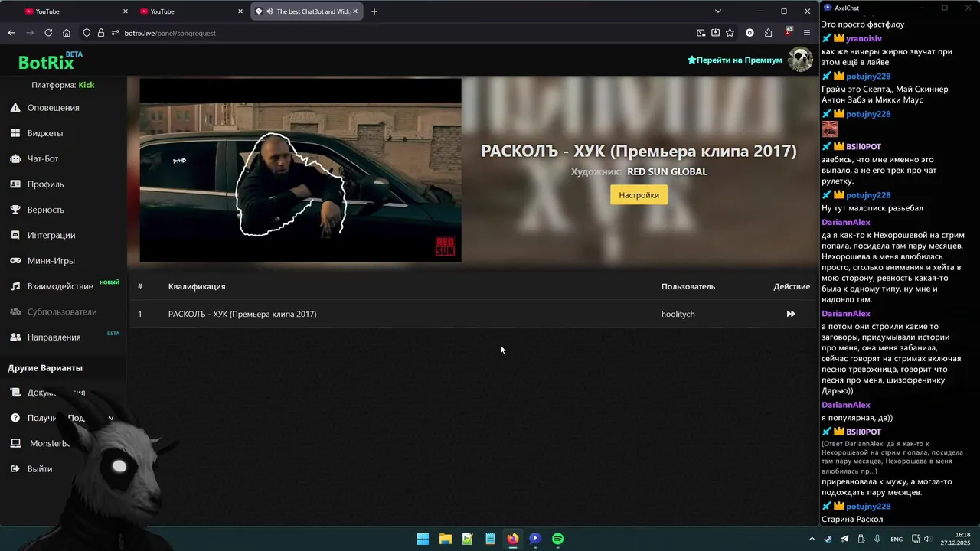Image resolution: width=980 pixels, height=551 pixels.
Task: Open a new browser tab
Action: point(374,11)
